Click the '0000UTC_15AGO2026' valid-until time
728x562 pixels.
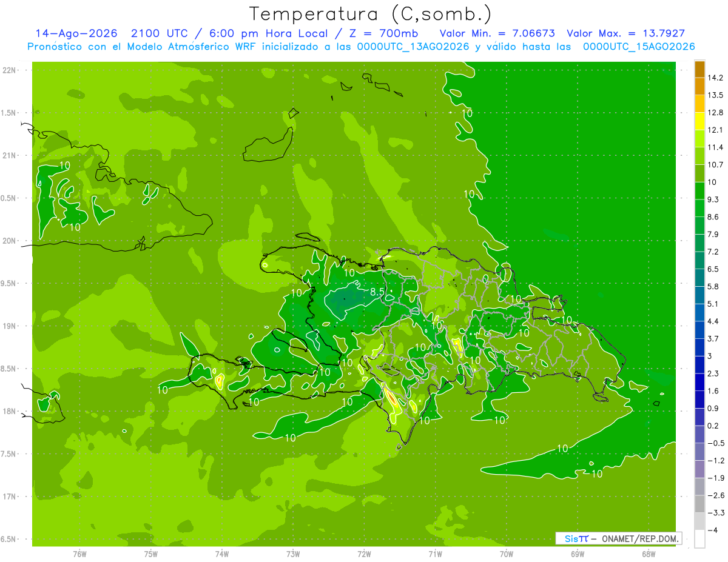639,47
